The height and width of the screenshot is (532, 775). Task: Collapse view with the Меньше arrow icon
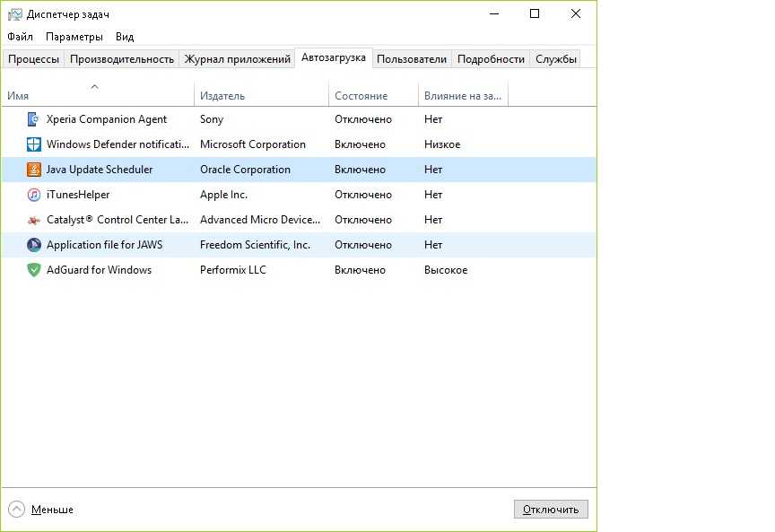(x=16, y=509)
